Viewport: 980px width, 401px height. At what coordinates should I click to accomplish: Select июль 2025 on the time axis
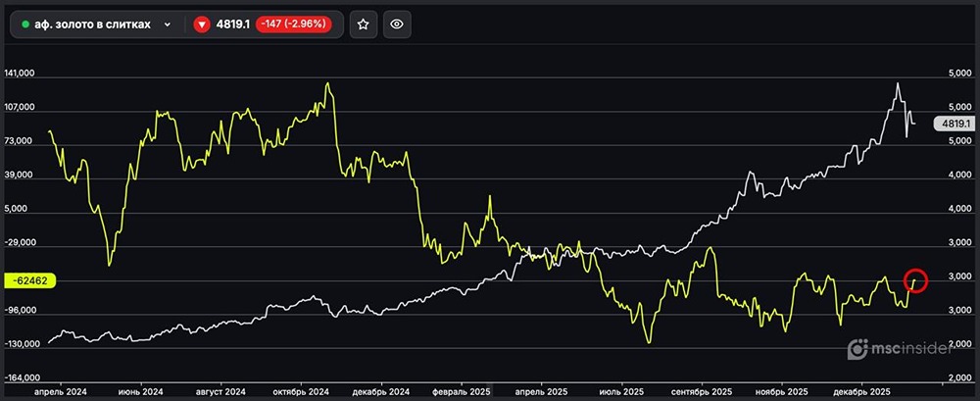pos(623,390)
